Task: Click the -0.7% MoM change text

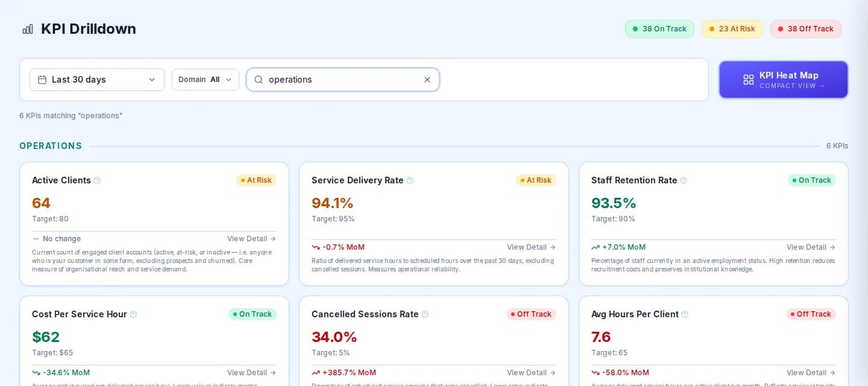Action: coord(344,247)
